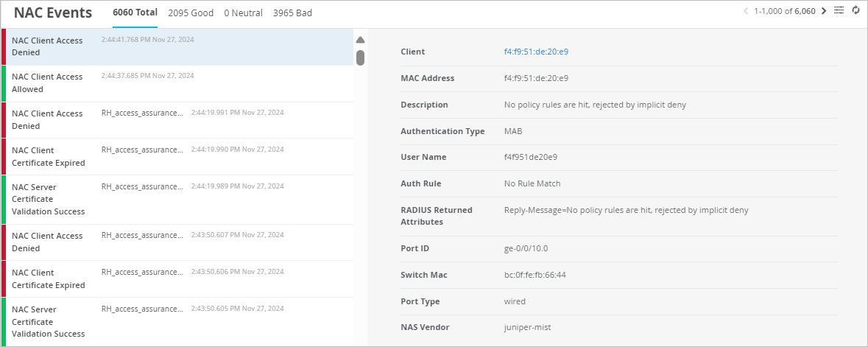This screenshot has height=347, width=868.
Task: Go to next page of events
Action: [824, 11]
